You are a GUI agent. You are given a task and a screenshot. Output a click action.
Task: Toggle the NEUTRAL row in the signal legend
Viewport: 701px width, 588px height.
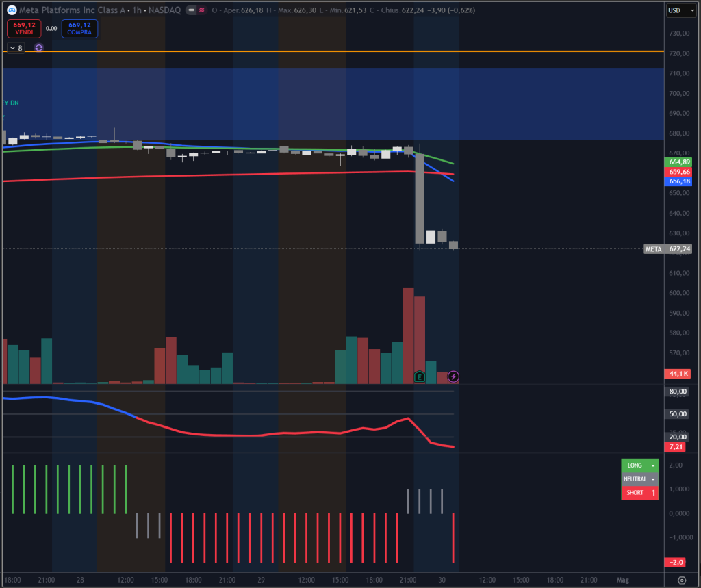pos(639,478)
